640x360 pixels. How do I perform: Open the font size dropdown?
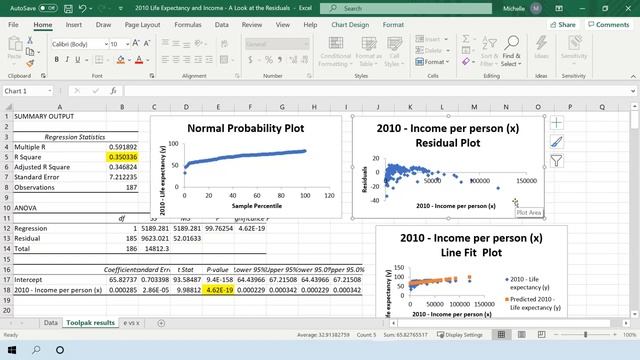[x=127, y=44]
